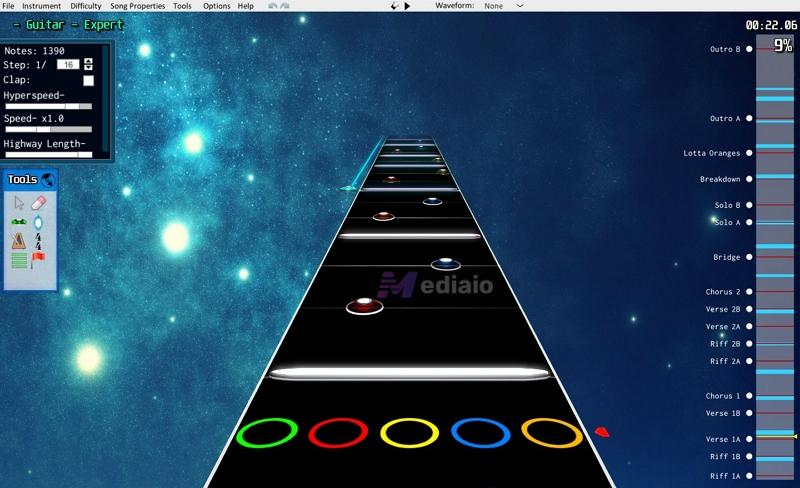Select the green Section lines tool
The height and width of the screenshot is (488, 800).
19,260
